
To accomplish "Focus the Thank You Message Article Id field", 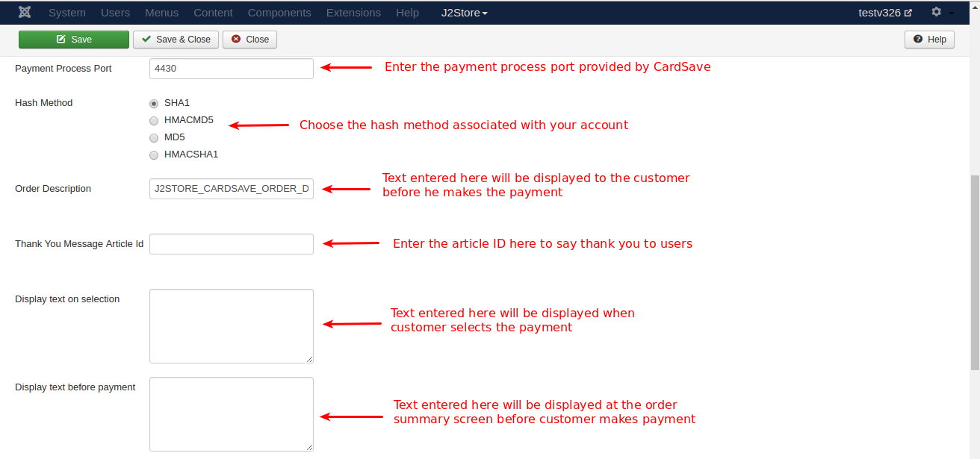I will tap(231, 244).
